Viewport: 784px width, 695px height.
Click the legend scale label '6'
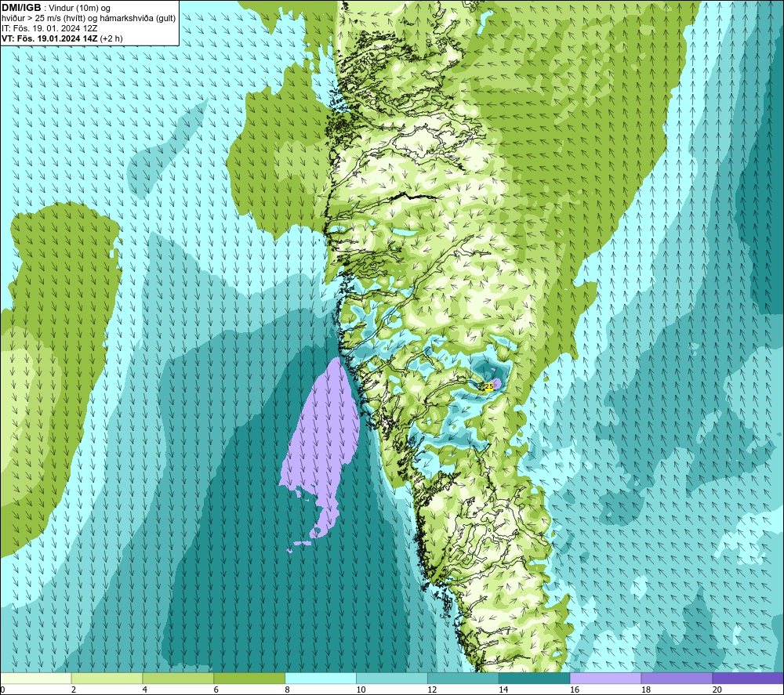(x=216, y=690)
